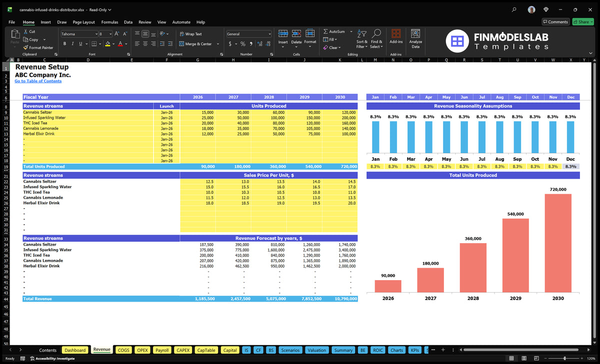The width and height of the screenshot is (600, 364).
Task: Collapse the ribbon with the chevron
Action: pyautogui.click(x=590, y=54)
